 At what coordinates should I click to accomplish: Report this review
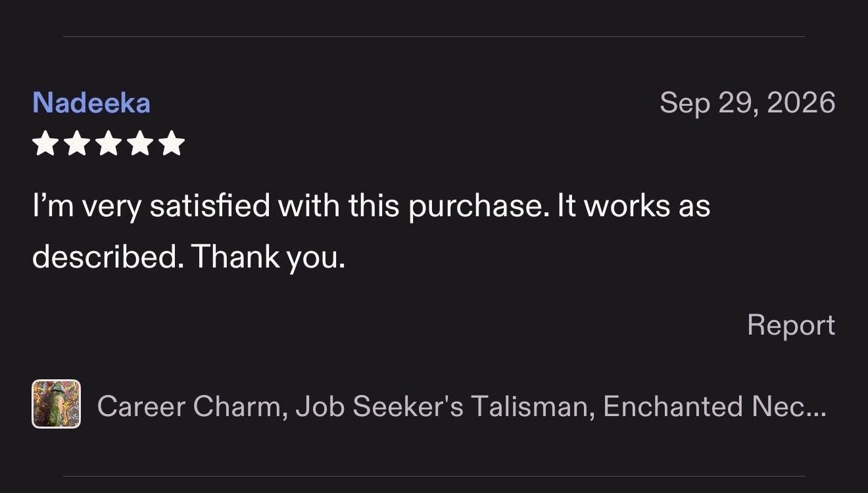791,325
